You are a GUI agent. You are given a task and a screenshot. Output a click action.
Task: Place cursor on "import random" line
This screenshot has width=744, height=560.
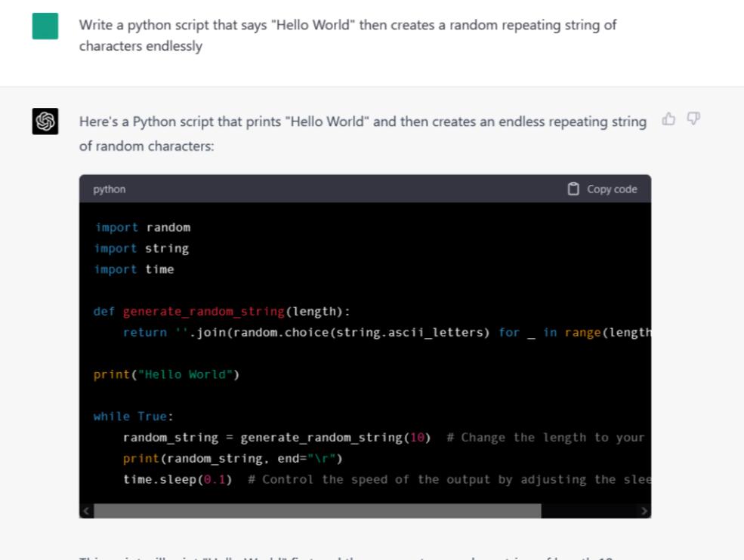pyautogui.click(x=142, y=227)
